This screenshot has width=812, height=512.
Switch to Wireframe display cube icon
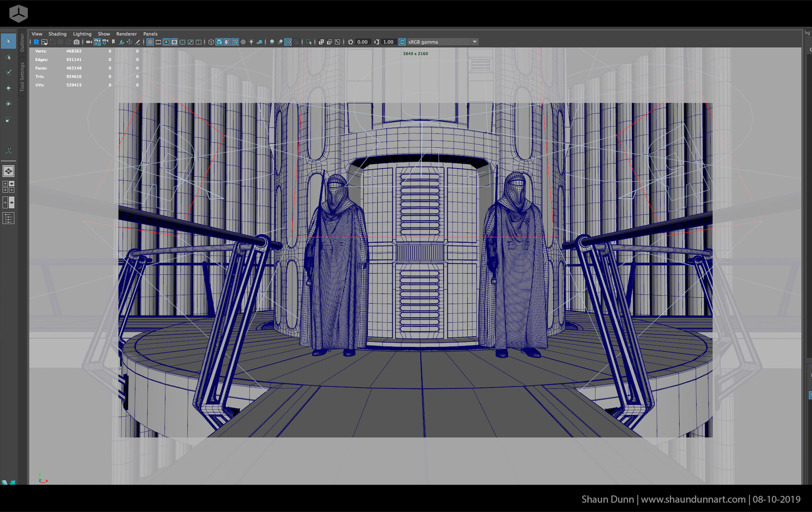(211, 42)
